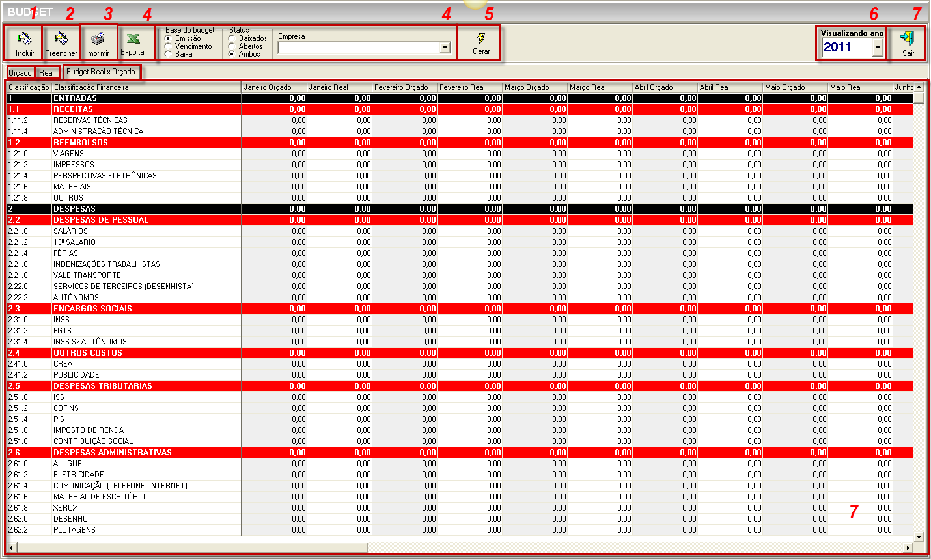The image size is (931, 560).
Task: Select the PLOTAGENS row
Action: pyautogui.click(x=460, y=530)
